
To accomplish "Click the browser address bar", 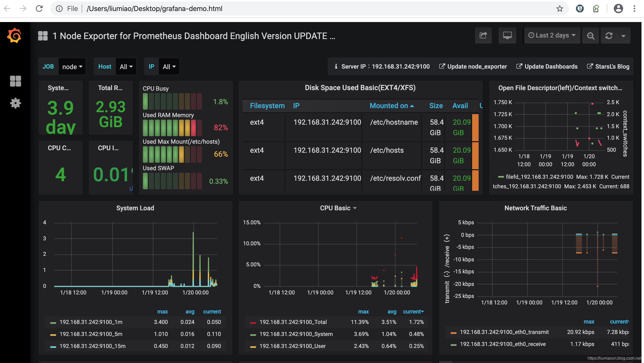I will 301,9.
